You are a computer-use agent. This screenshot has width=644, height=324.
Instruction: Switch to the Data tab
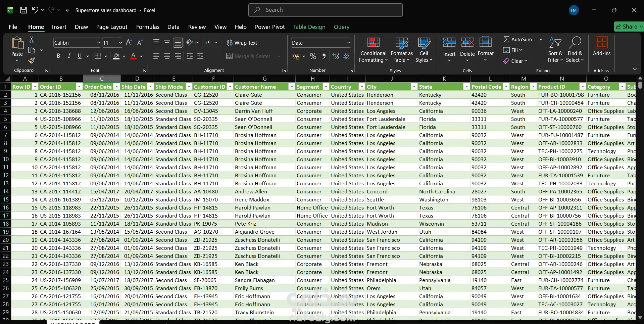click(173, 27)
